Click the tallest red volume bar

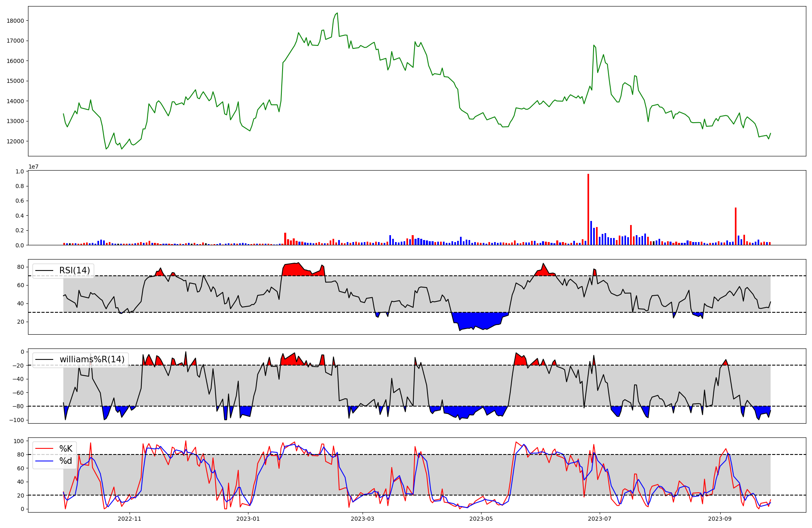click(x=588, y=209)
